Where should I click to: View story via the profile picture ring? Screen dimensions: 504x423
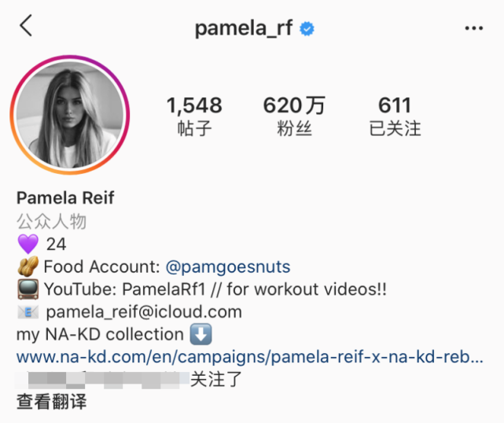70,115
